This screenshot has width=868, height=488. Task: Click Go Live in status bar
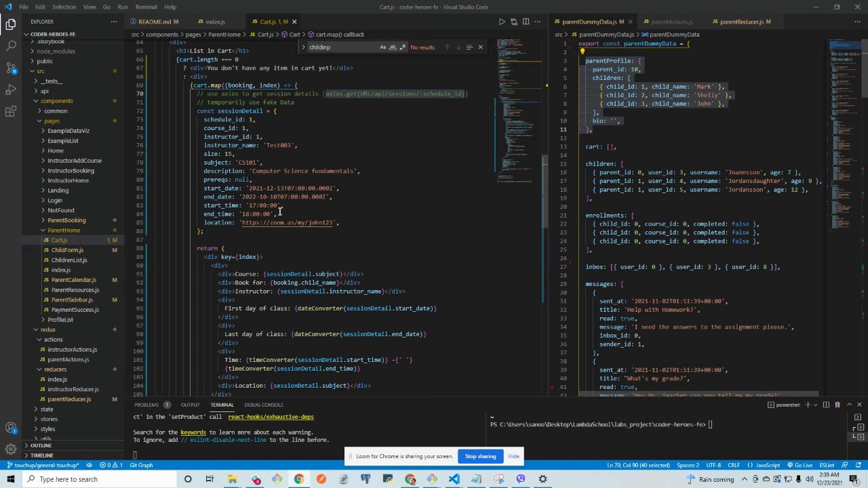(x=800, y=465)
